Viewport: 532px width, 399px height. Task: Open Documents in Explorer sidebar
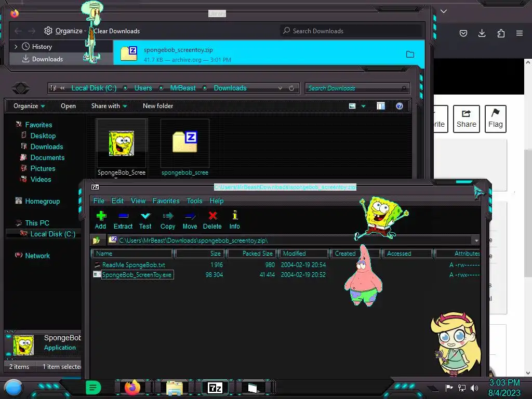point(47,157)
